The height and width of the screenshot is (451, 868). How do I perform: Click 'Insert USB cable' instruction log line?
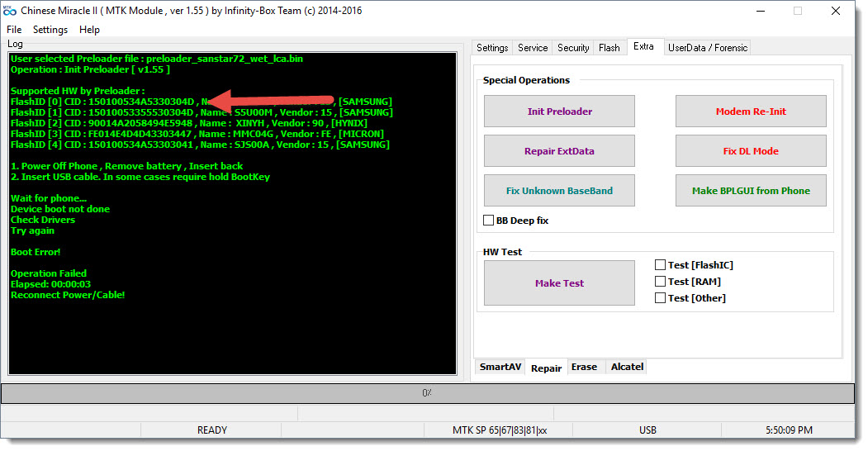140,177
